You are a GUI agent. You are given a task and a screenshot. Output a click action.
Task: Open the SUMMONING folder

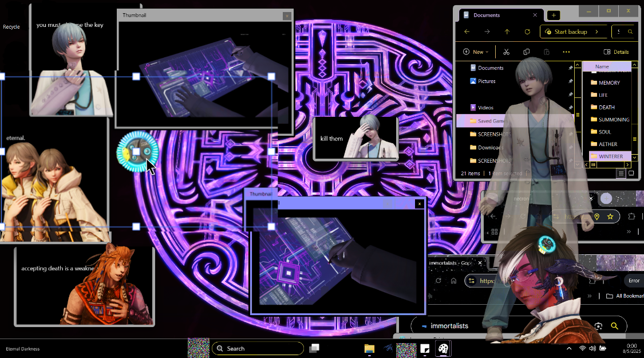610,120
